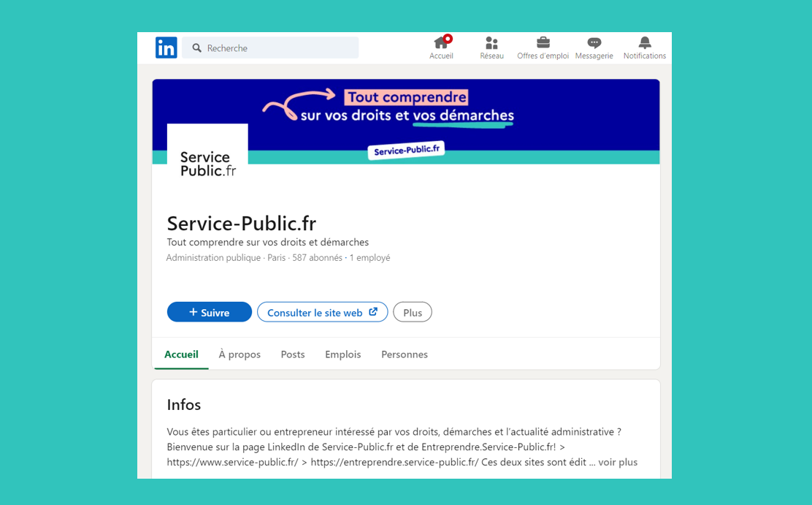Click the Service-Public.fr badge on banner

[x=407, y=151]
